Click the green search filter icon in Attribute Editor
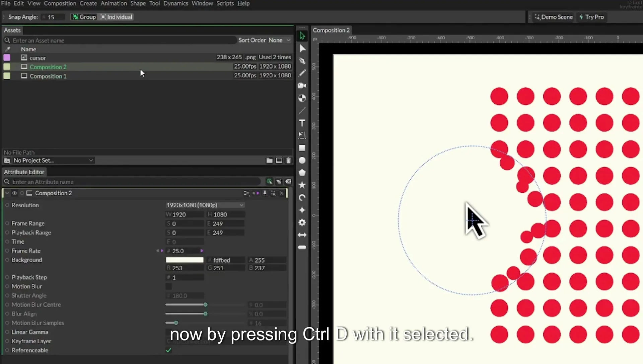643x364 pixels. click(x=269, y=182)
